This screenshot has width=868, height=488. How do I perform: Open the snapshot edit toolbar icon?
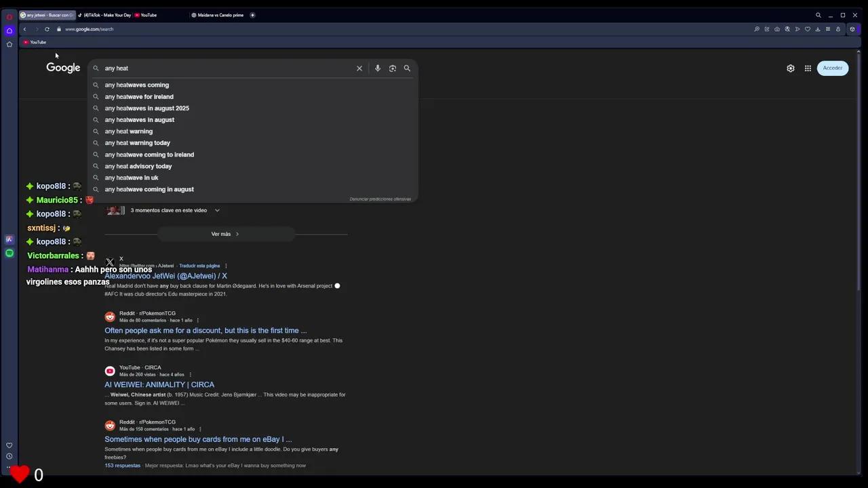(x=767, y=29)
